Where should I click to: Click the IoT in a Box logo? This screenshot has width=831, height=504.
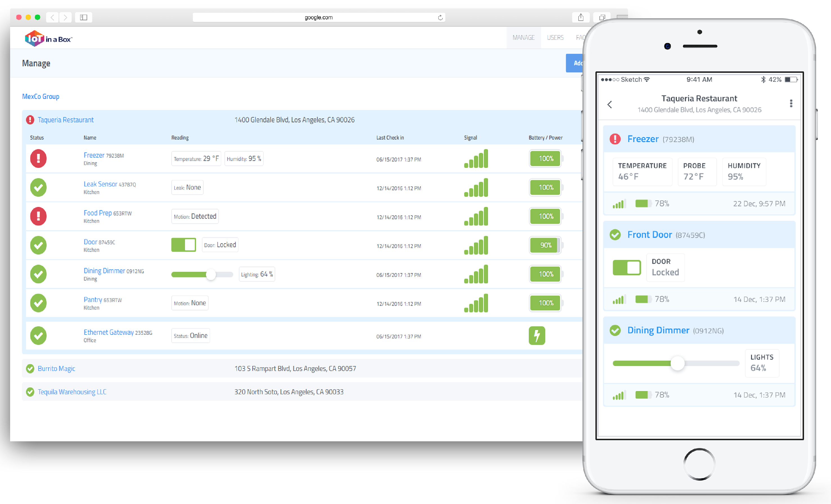pos(48,39)
